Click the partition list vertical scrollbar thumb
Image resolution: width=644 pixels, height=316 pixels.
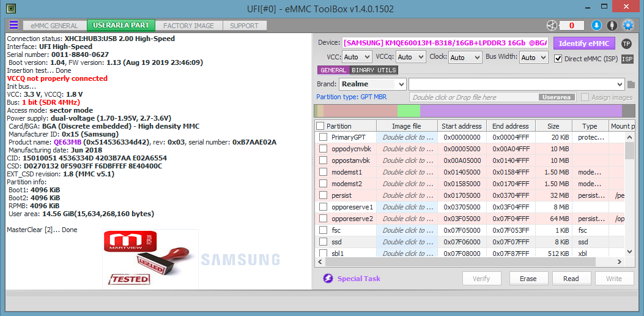629,150
